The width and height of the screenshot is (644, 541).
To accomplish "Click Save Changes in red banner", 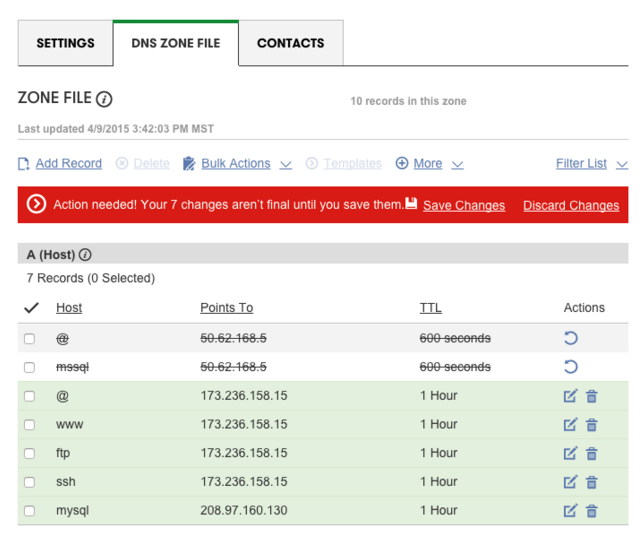I will [463, 205].
